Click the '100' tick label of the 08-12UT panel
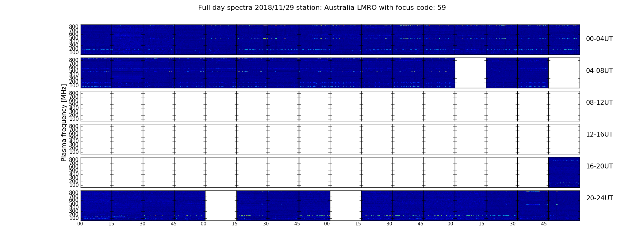 pyautogui.click(x=74, y=119)
